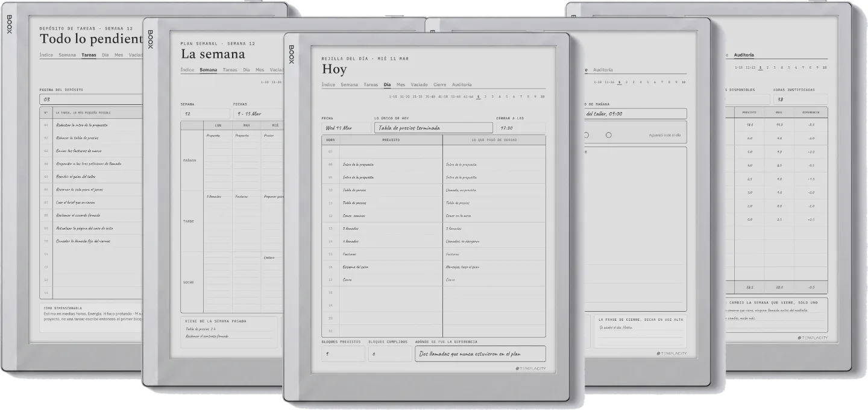Screen dimensions: 868x410
Task: Edit the 'Tabla de precios terminada' field
Action: pos(433,128)
